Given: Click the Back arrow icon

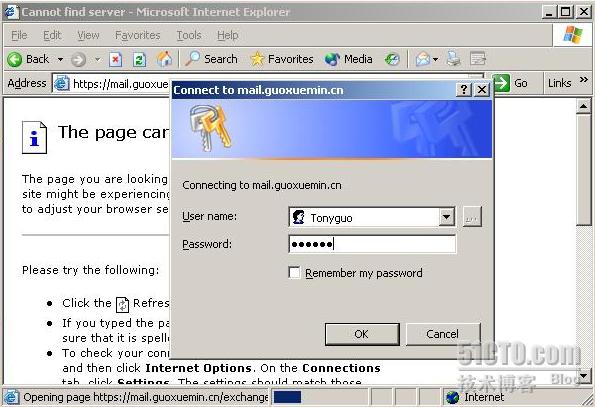Looking at the screenshot, I should [15, 59].
